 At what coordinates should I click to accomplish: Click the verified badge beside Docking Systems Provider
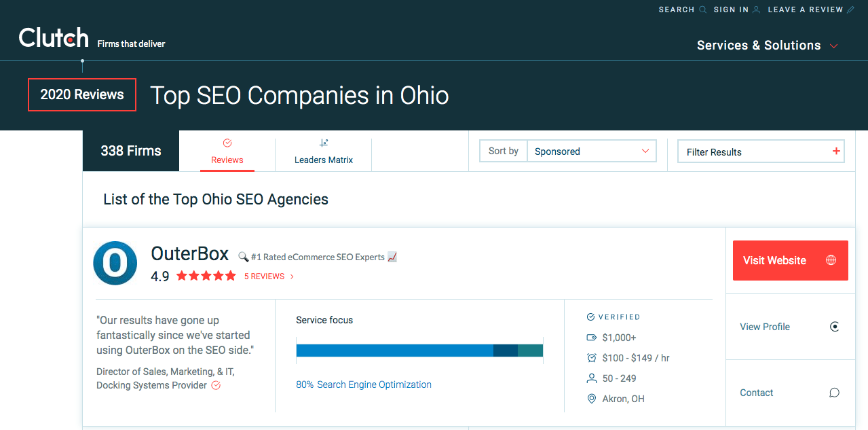pyautogui.click(x=215, y=385)
